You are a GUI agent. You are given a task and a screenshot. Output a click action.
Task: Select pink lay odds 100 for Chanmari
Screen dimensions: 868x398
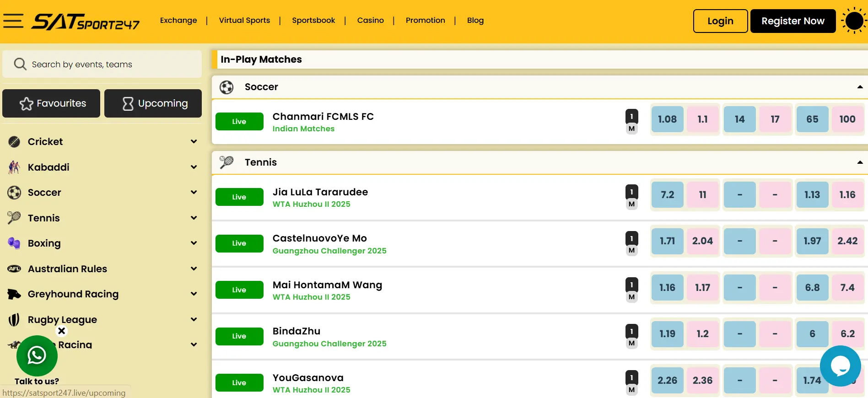pos(847,119)
